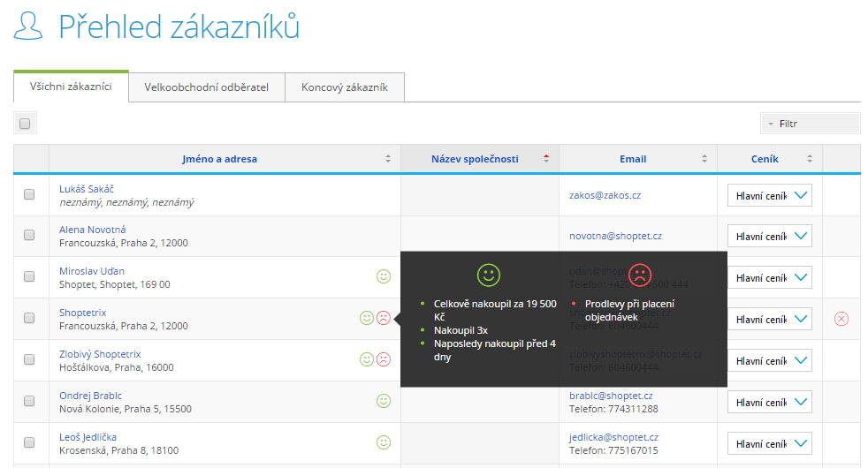Open customer Miroslav Uďan
The width and height of the screenshot is (868, 468).
(92, 271)
